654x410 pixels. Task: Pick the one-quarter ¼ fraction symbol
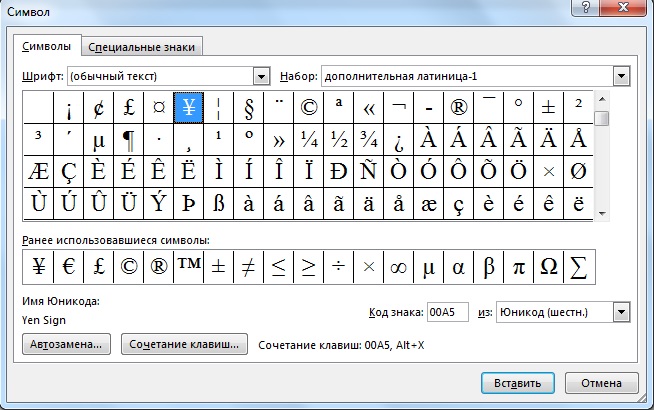pos(309,140)
